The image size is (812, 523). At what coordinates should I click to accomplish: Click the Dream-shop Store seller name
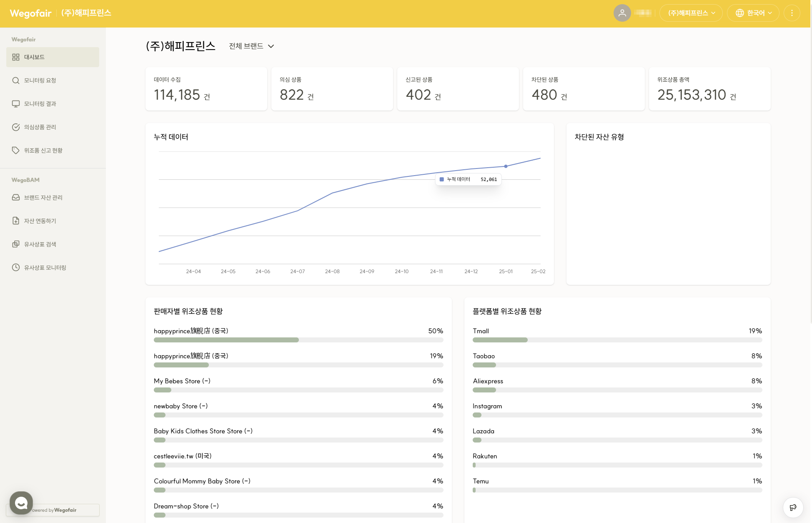point(186,506)
